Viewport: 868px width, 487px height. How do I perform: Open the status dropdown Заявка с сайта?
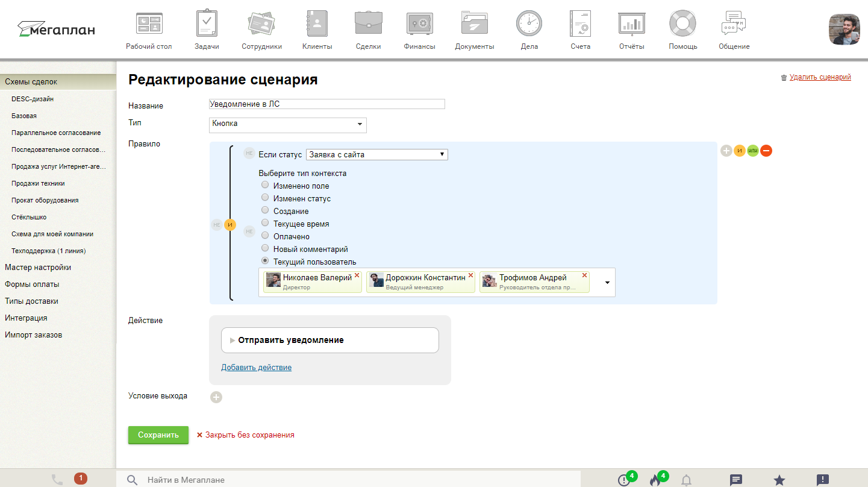point(377,154)
